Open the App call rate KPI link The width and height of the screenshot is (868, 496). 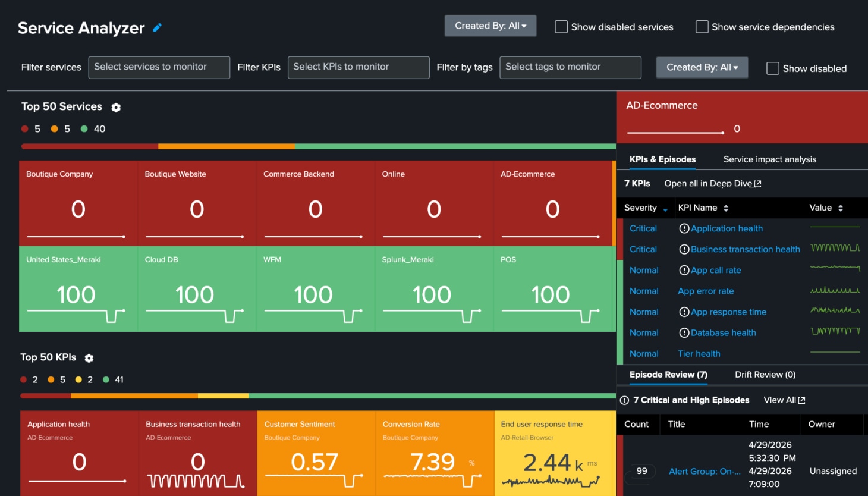pyautogui.click(x=716, y=270)
